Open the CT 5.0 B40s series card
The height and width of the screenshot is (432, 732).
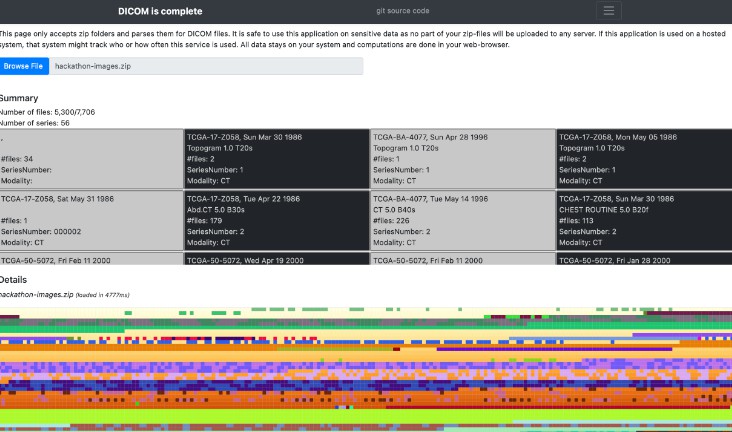(x=463, y=220)
